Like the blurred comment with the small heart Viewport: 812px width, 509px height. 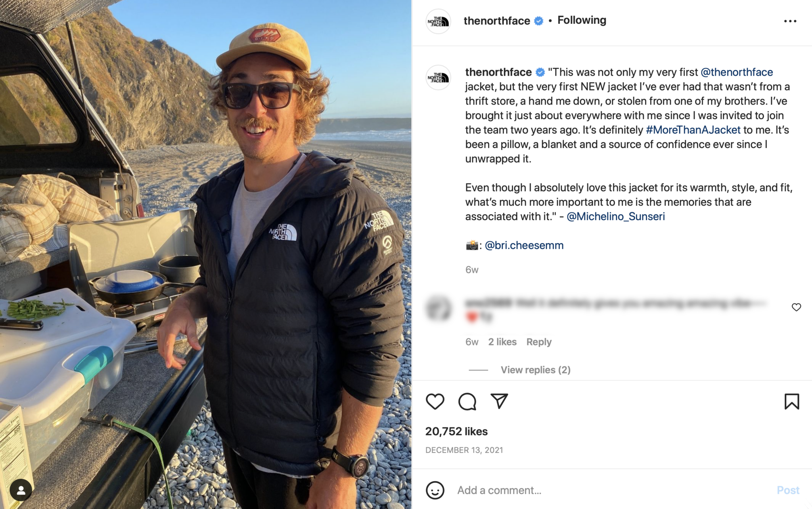[797, 307]
